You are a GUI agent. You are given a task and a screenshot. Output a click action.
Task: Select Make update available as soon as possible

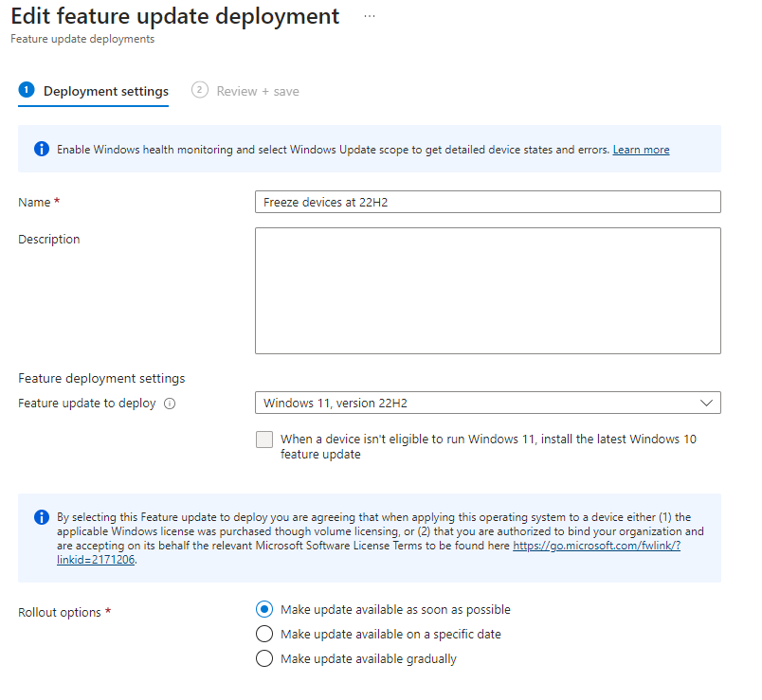coord(264,609)
